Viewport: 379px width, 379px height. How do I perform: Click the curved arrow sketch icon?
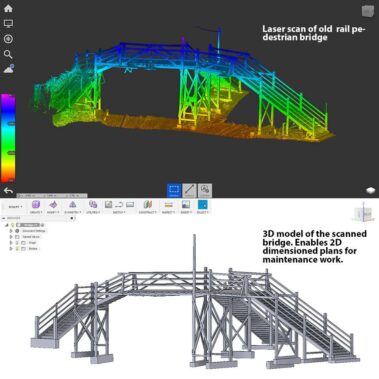coord(119,204)
